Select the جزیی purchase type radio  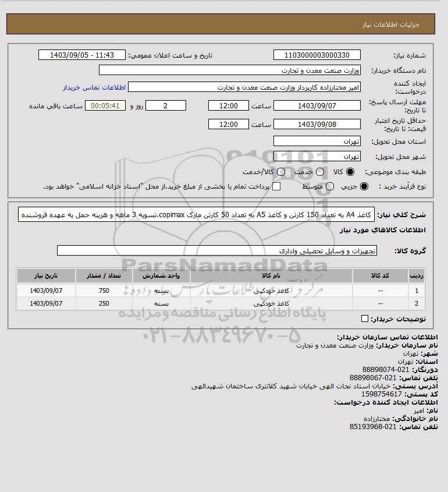pyautogui.click(x=364, y=186)
